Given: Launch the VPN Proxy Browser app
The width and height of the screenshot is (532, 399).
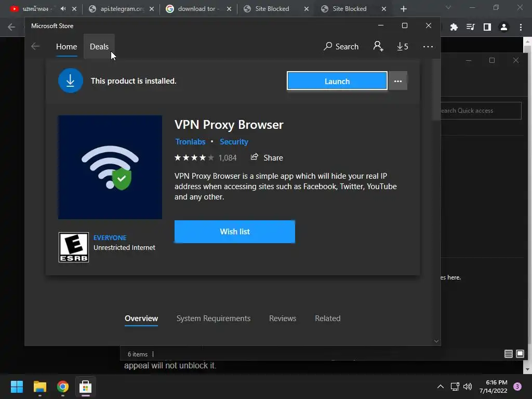Looking at the screenshot, I should [337, 81].
